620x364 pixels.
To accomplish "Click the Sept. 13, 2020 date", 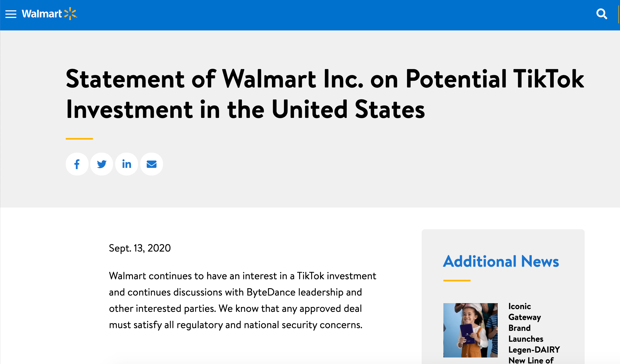I will coord(140,248).
